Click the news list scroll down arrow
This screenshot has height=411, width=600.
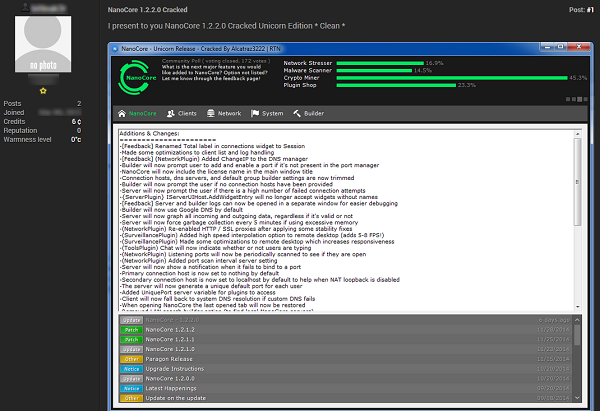click(577, 398)
